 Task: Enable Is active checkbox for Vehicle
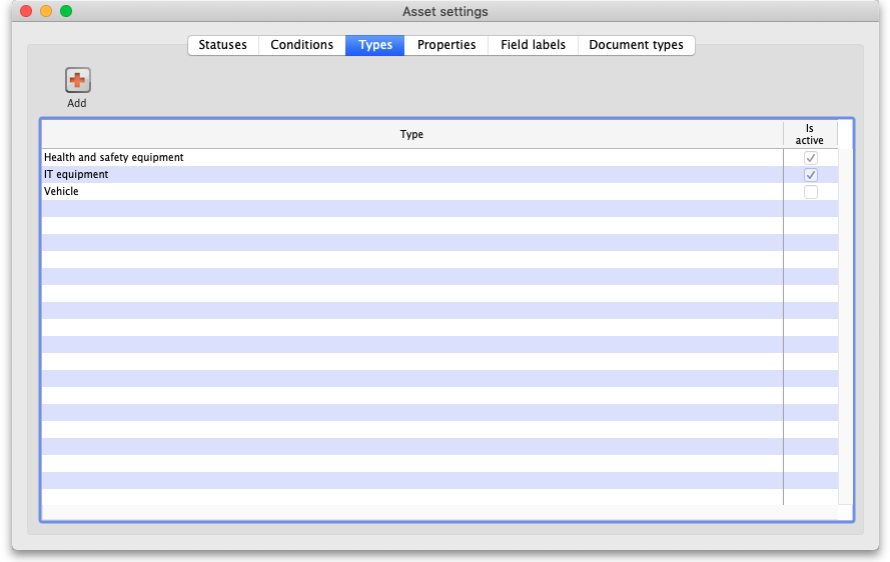click(x=810, y=192)
